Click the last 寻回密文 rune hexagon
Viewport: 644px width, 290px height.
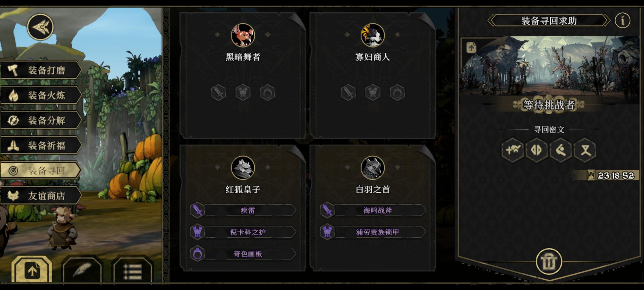coord(585,150)
